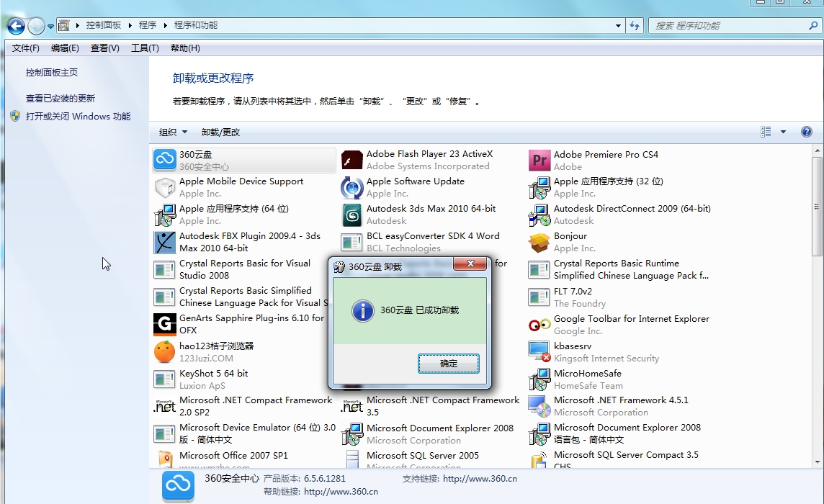Click the FLT 7.0v2 icon
The width and height of the screenshot is (824, 504).
pos(539,297)
